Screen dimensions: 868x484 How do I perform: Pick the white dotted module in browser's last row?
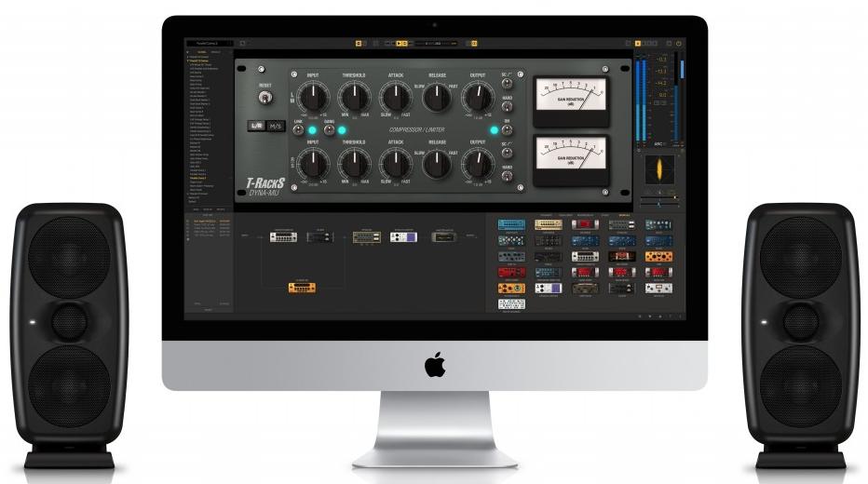(511, 304)
